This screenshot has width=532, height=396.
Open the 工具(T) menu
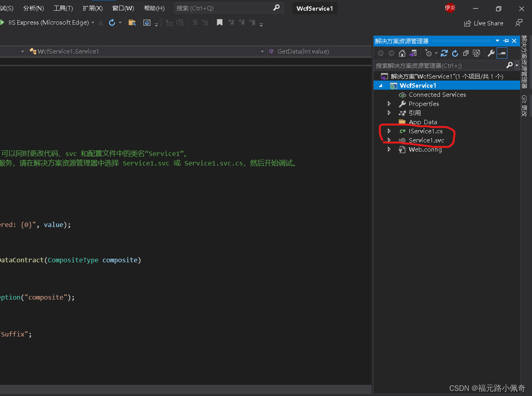pos(63,8)
